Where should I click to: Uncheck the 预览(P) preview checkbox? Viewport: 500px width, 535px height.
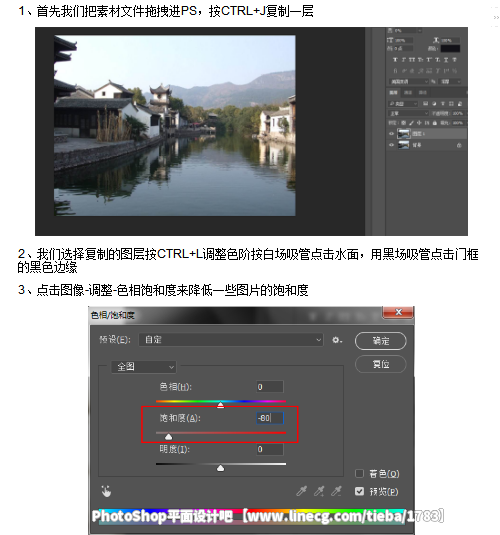(359, 491)
